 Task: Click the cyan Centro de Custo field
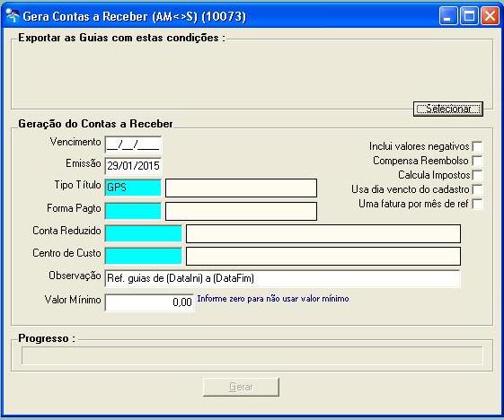click(144, 256)
